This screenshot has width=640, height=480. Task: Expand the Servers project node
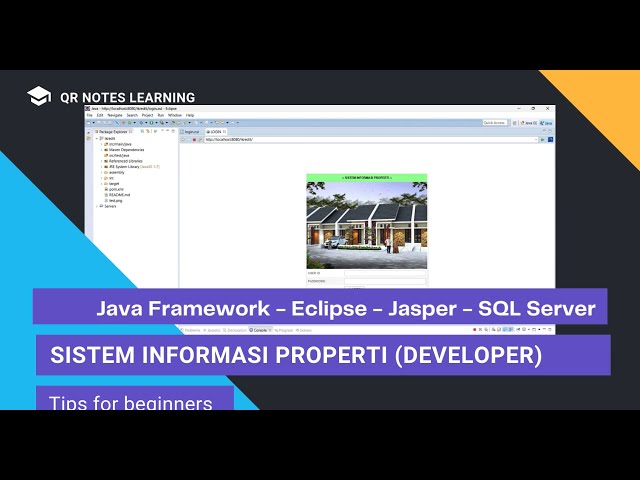coord(97,207)
